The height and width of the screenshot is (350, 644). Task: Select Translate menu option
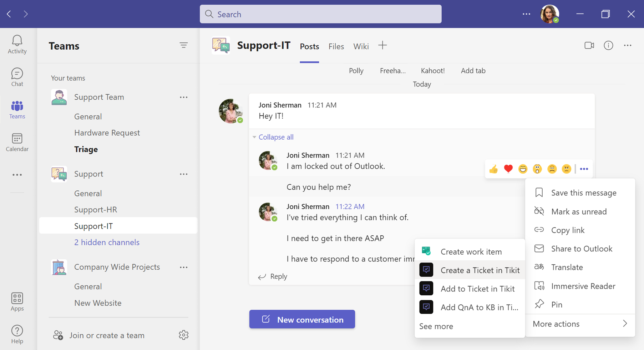pos(580,267)
